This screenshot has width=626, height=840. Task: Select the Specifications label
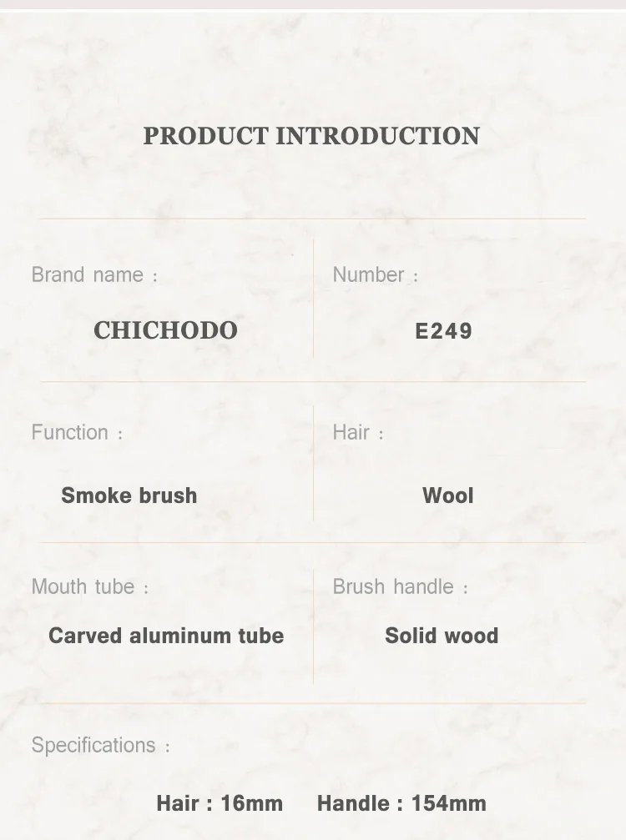[x=101, y=745]
